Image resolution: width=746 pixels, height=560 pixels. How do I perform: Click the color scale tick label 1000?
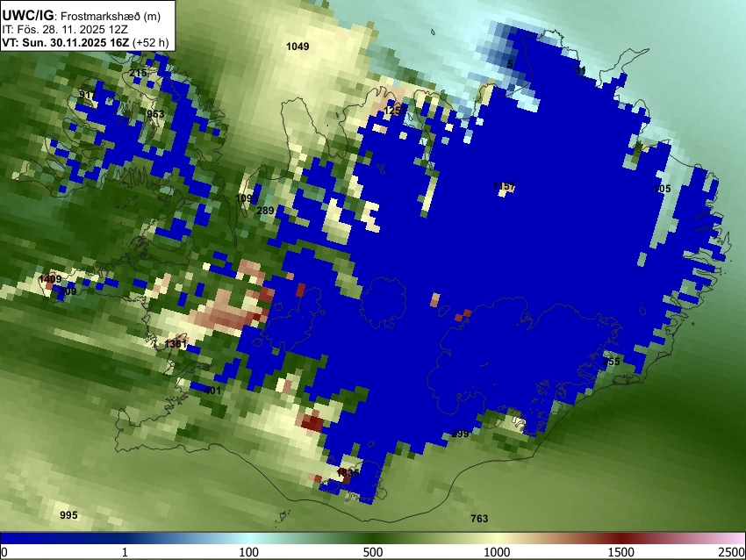point(497,552)
